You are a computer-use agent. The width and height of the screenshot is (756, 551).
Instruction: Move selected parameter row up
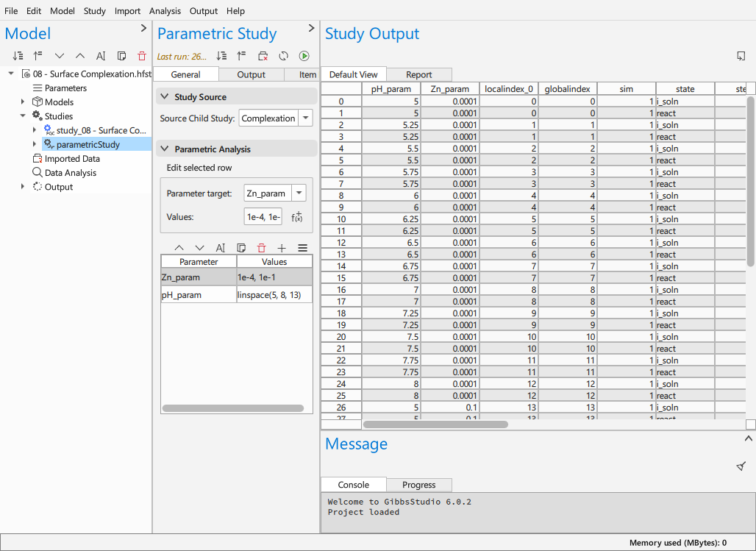[179, 248]
